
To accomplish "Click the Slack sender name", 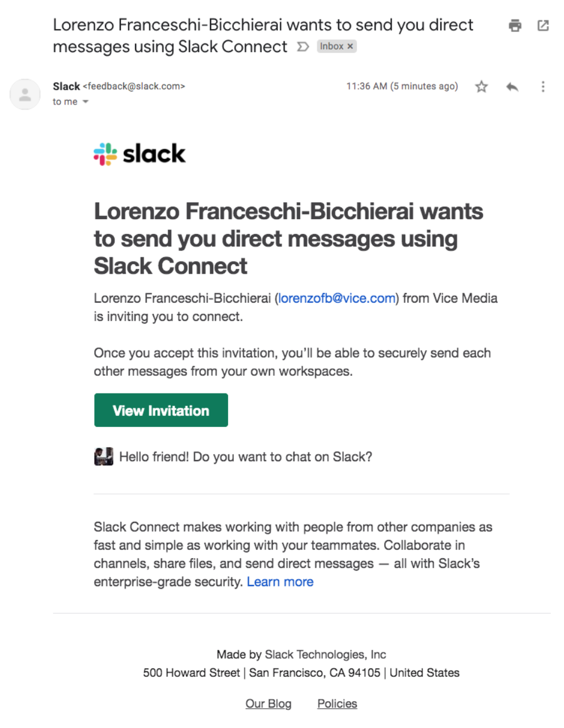I will point(66,86).
